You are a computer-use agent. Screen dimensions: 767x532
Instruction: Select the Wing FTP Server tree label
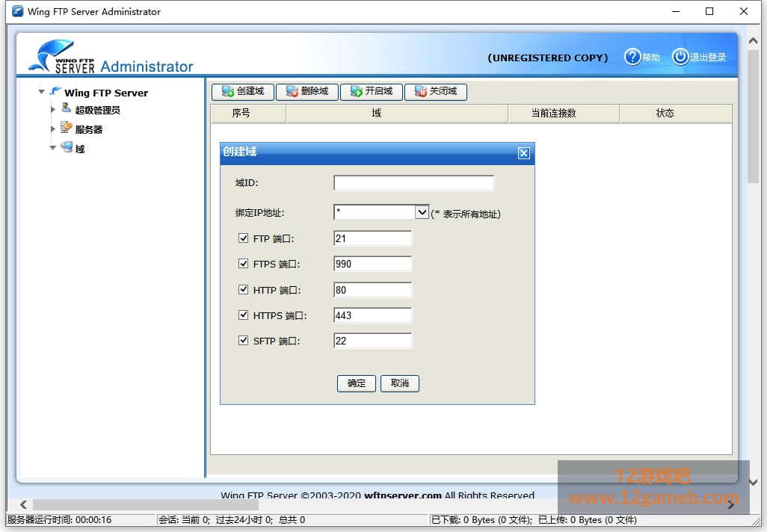point(106,93)
